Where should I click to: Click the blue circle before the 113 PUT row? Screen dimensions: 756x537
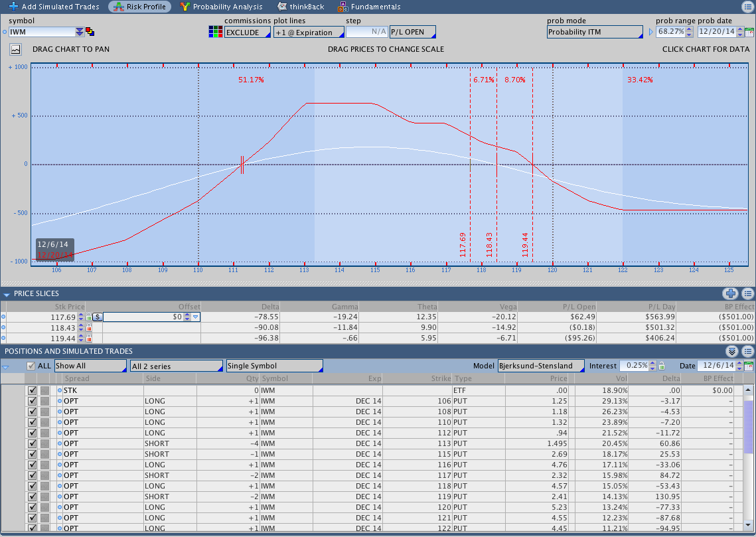60,443
